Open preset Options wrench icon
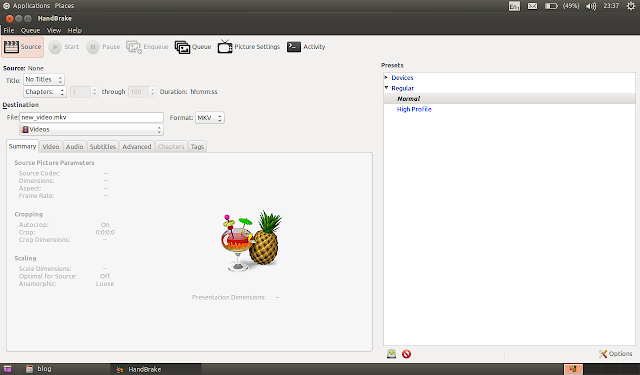 603,354
